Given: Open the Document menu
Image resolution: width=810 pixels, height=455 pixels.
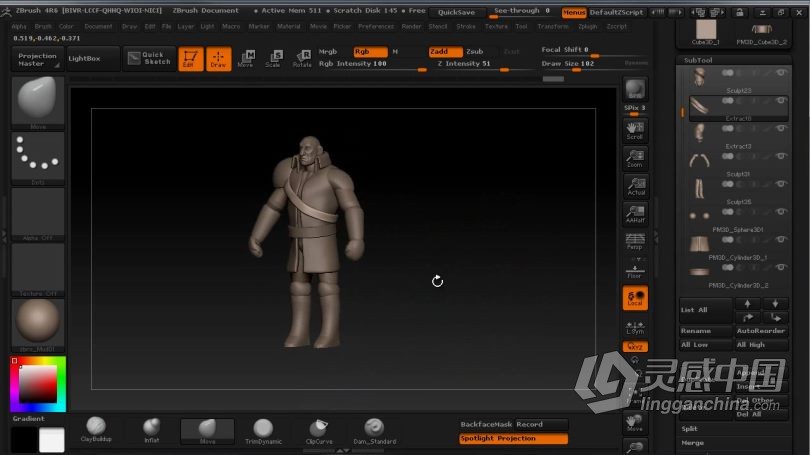Looking at the screenshot, I should [98, 26].
